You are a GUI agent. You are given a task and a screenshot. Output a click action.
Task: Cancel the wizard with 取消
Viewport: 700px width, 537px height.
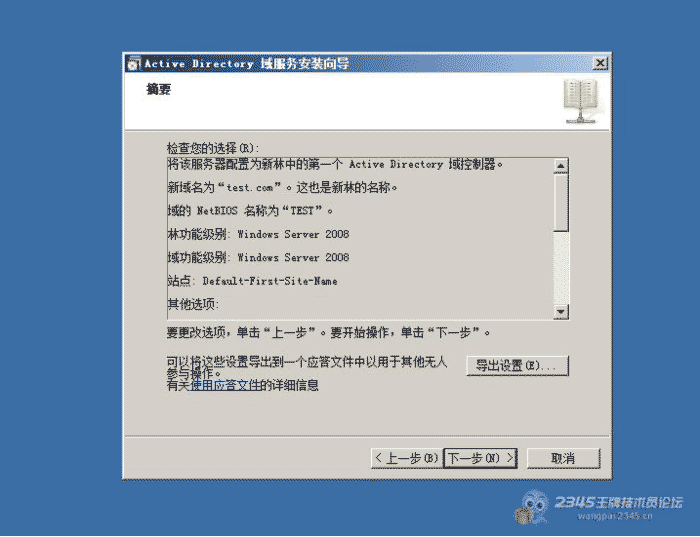pos(563,458)
